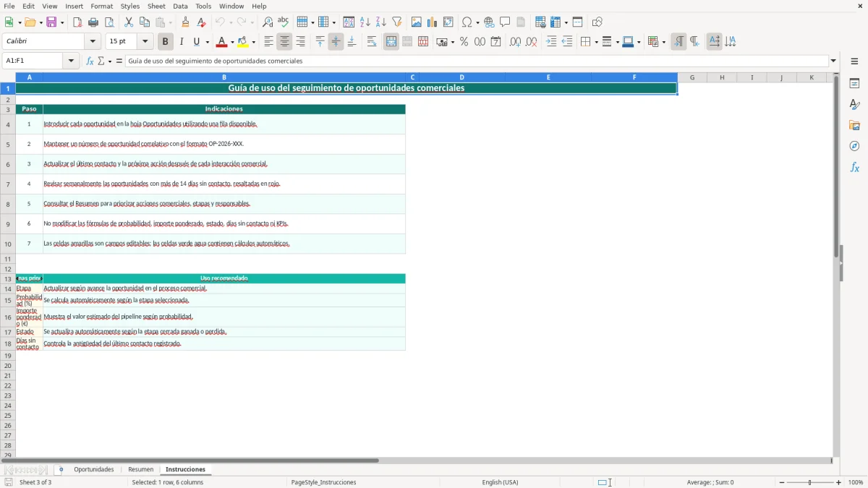868x488 pixels.
Task: Insert a hyperlink
Action: click(x=490, y=22)
